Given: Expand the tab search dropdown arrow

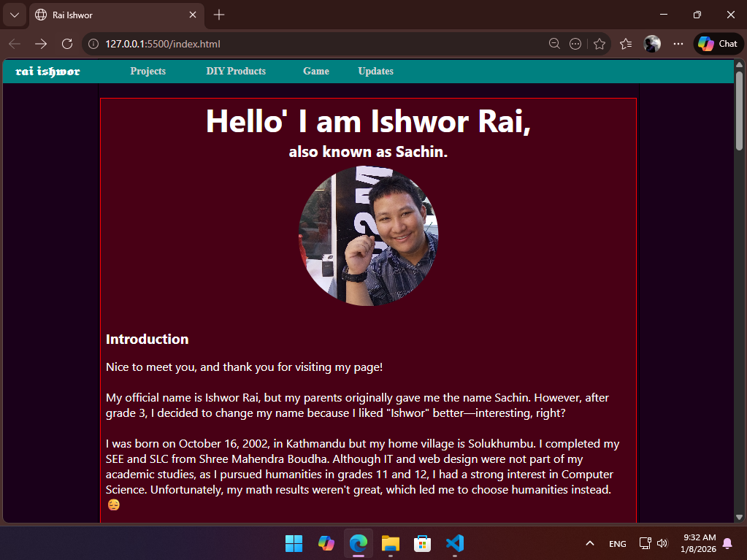Looking at the screenshot, I should (x=14, y=15).
